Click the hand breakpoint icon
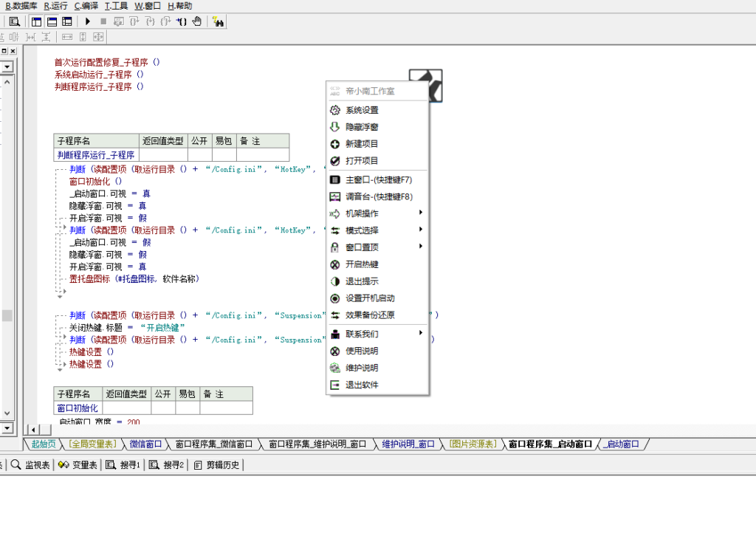The height and width of the screenshot is (542, 756). pos(196,21)
